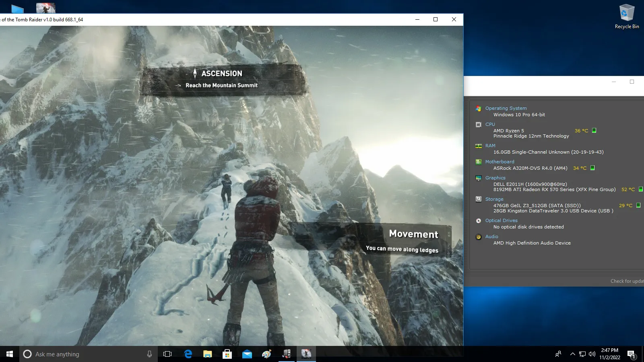The height and width of the screenshot is (362, 644).
Task: Click the Optical Drives disc icon
Action: 479,221
